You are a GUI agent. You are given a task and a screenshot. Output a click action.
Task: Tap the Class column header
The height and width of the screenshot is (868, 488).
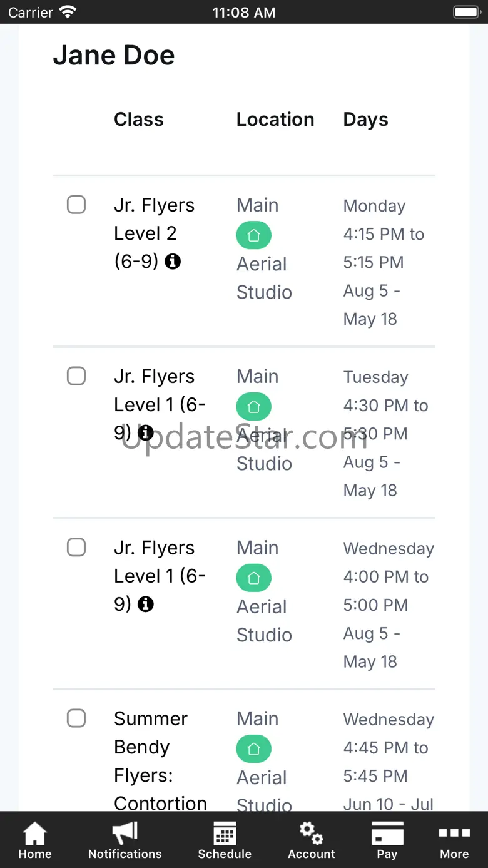click(x=139, y=120)
